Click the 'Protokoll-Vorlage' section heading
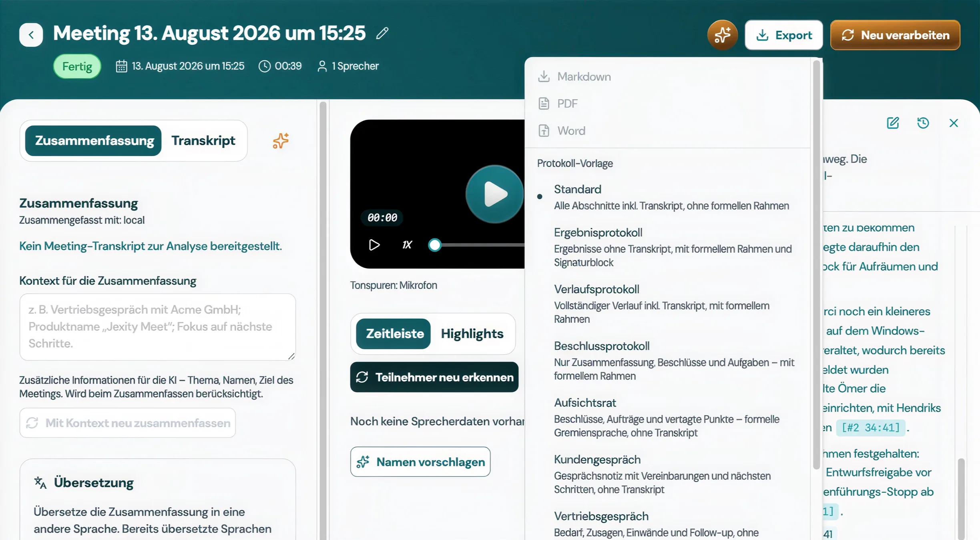 click(x=575, y=163)
